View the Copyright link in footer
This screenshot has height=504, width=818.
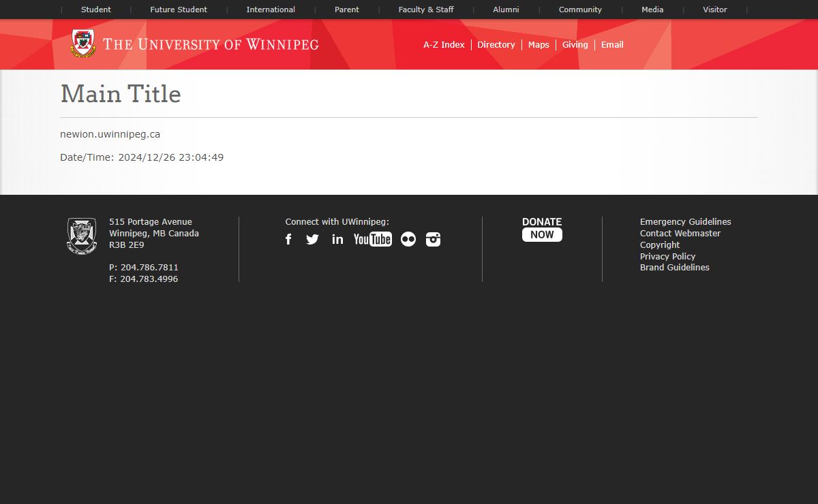coord(660,245)
